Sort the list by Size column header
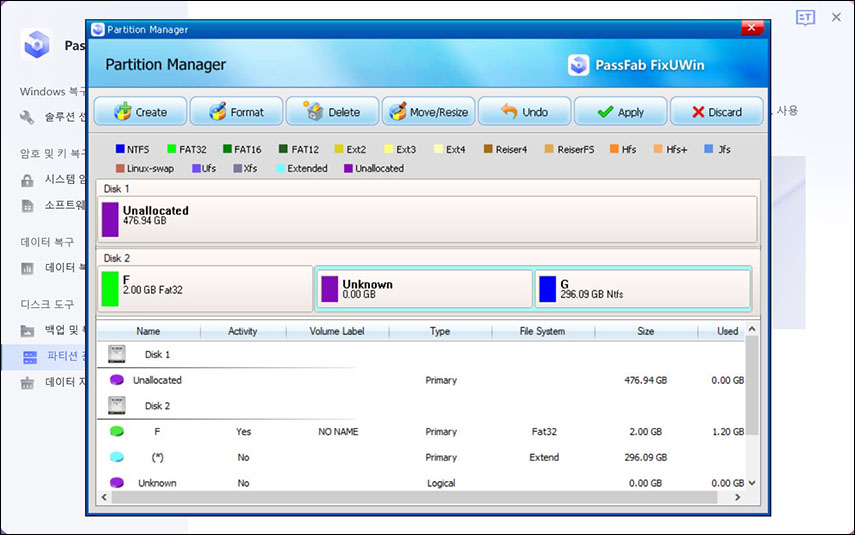Viewport: 855px width, 535px height. coord(645,331)
